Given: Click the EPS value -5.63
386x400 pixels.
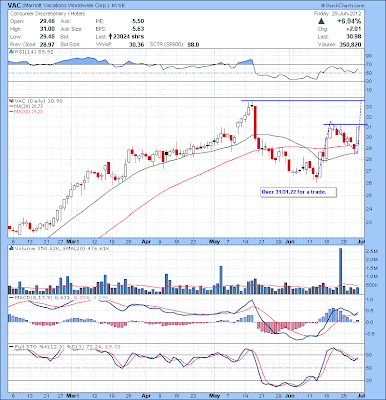Looking at the screenshot, I should point(137,29).
